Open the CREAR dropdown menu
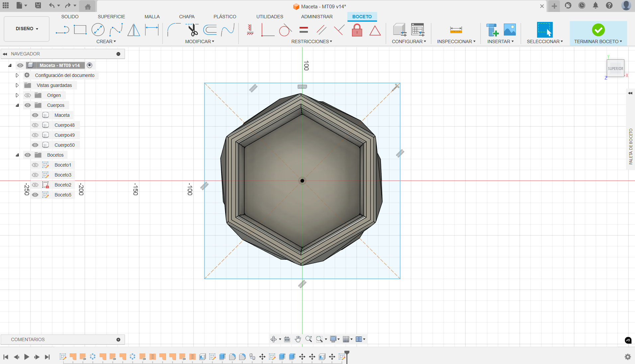Viewport: 635px width, 364px height. coord(106,41)
